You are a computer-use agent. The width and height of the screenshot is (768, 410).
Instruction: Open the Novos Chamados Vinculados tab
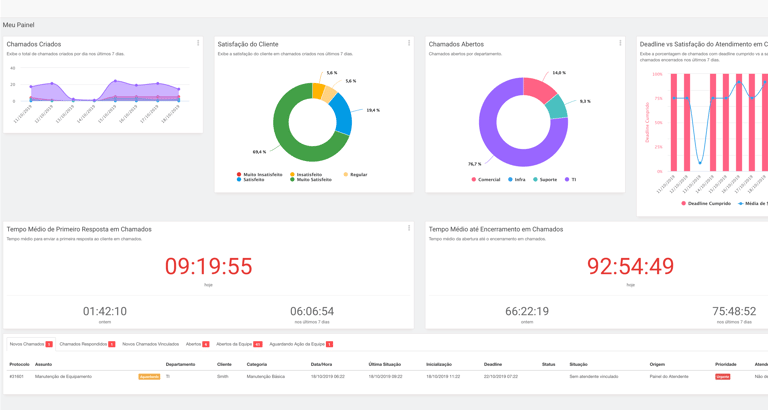tap(150, 344)
